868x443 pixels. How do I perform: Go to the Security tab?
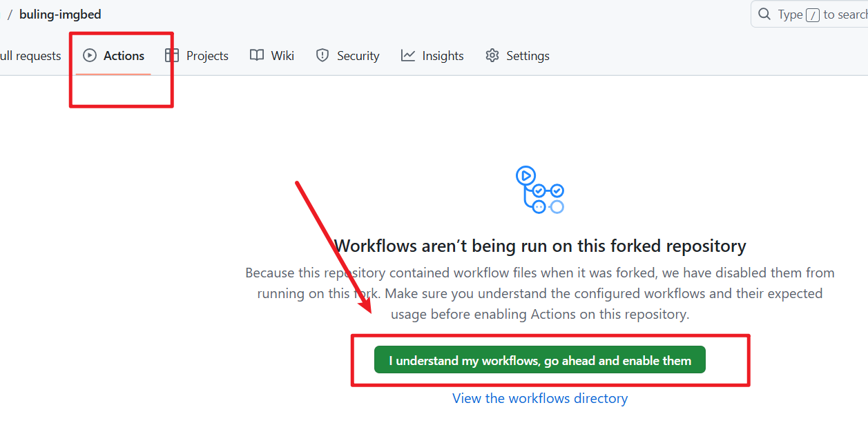[358, 56]
